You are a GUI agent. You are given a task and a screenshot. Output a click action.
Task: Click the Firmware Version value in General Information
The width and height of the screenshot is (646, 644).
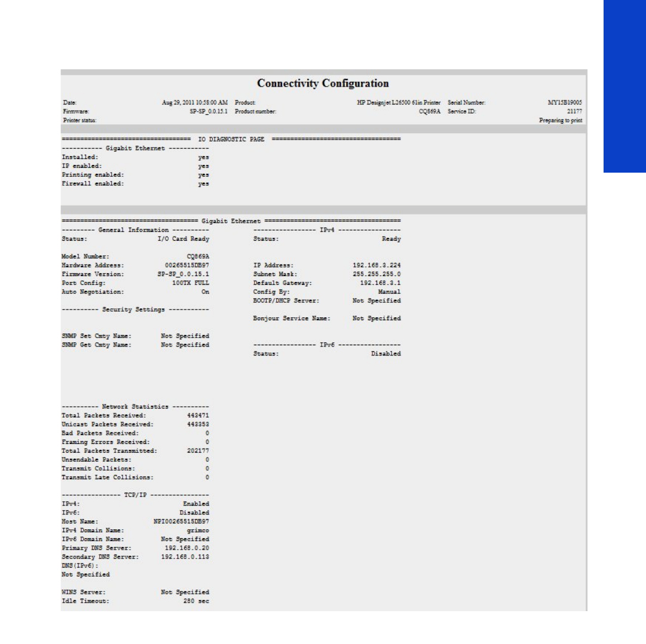click(183, 274)
